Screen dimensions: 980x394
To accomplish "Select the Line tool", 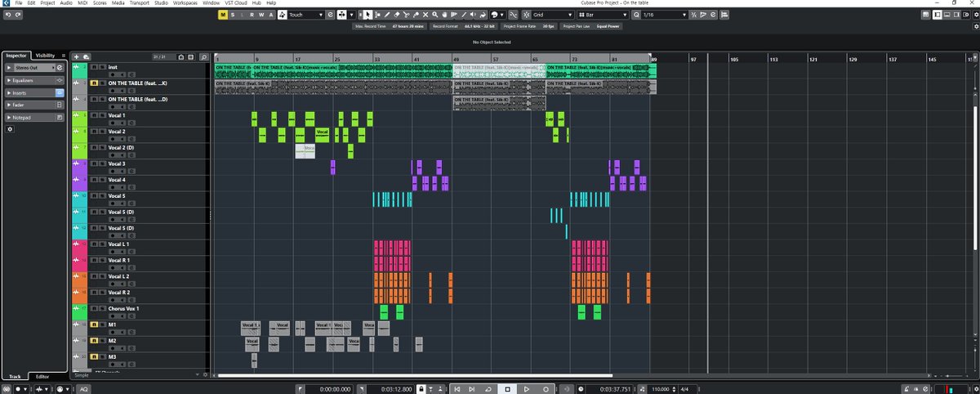I will coord(464,15).
